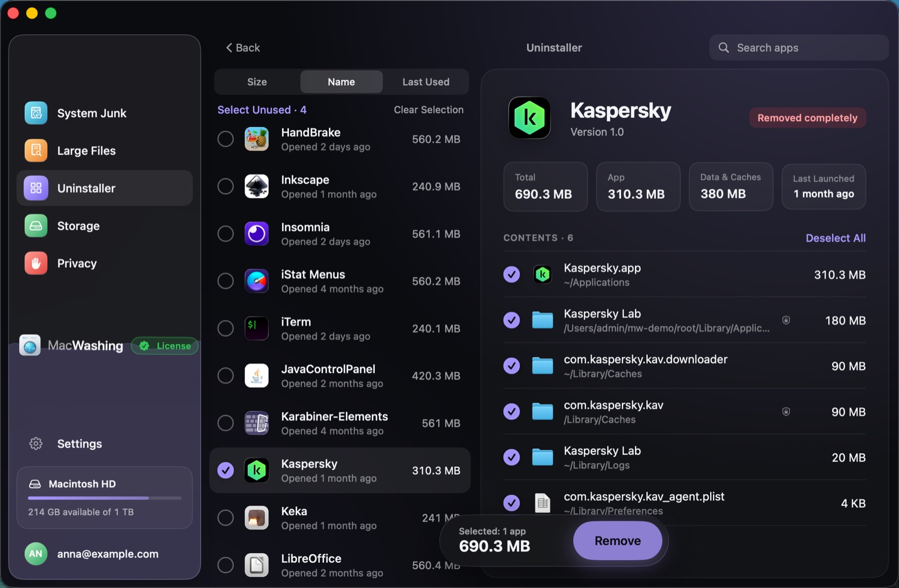Click the large Kaspersky logo in details

(x=529, y=118)
